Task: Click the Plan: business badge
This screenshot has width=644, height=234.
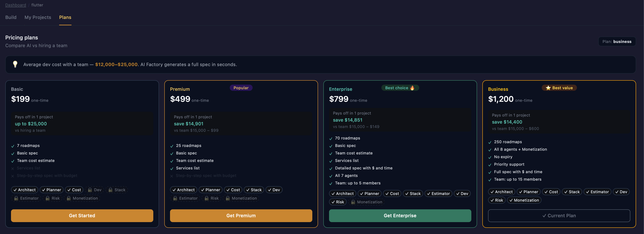Action: 617,42
